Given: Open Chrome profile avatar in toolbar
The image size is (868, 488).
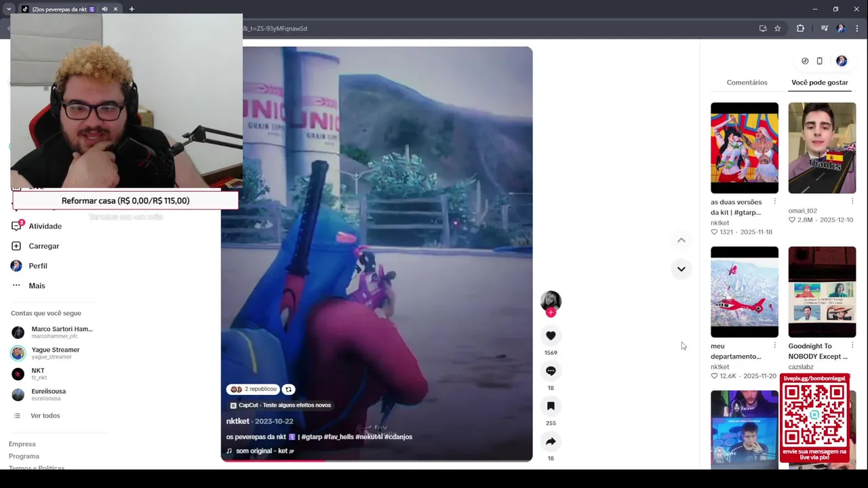Looking at the screenshot, I should tap(841, 28).
